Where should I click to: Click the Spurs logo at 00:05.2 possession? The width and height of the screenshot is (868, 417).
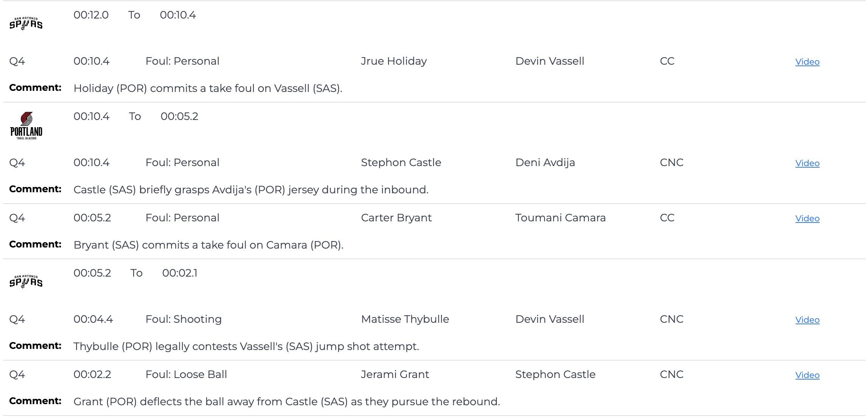tap(26, 282)
